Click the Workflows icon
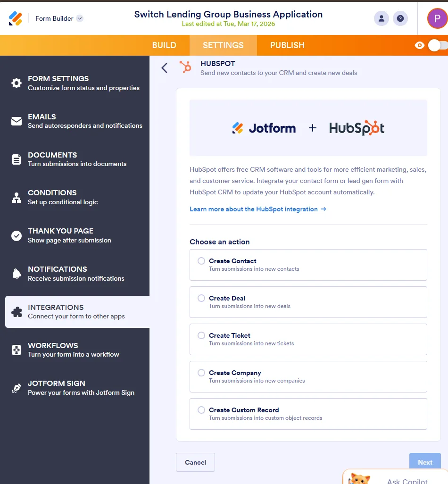The height and width of the screenshot is (484, 448). pos(17,350)
